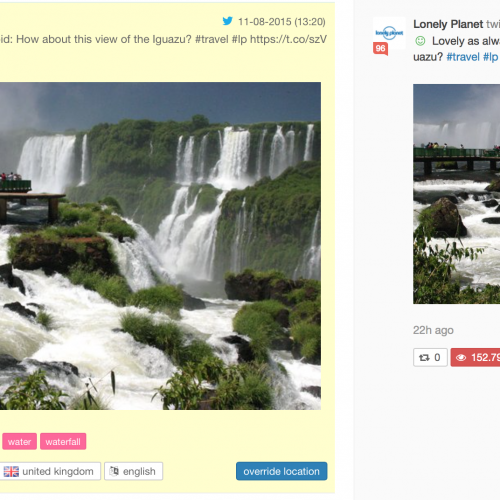Open the united kingdom location label
500x500 pixels.
pos(49,471)
